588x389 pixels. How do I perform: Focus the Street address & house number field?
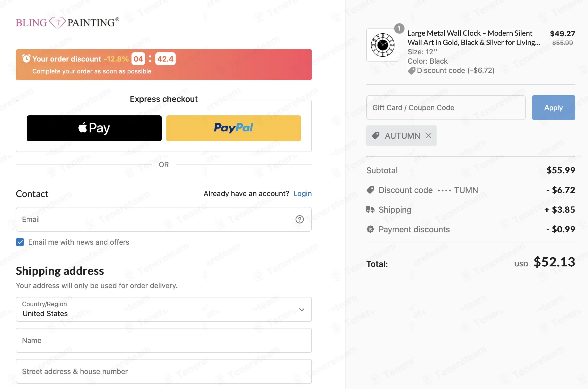tap(164, 371)
